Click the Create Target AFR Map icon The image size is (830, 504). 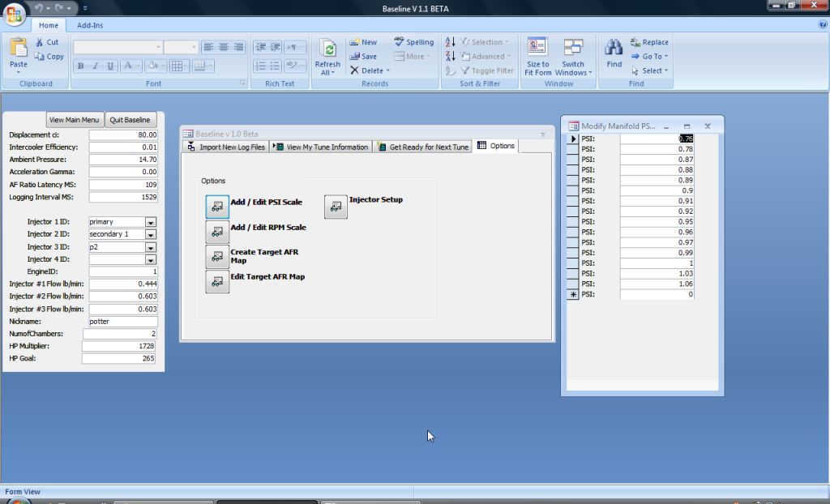217,257
